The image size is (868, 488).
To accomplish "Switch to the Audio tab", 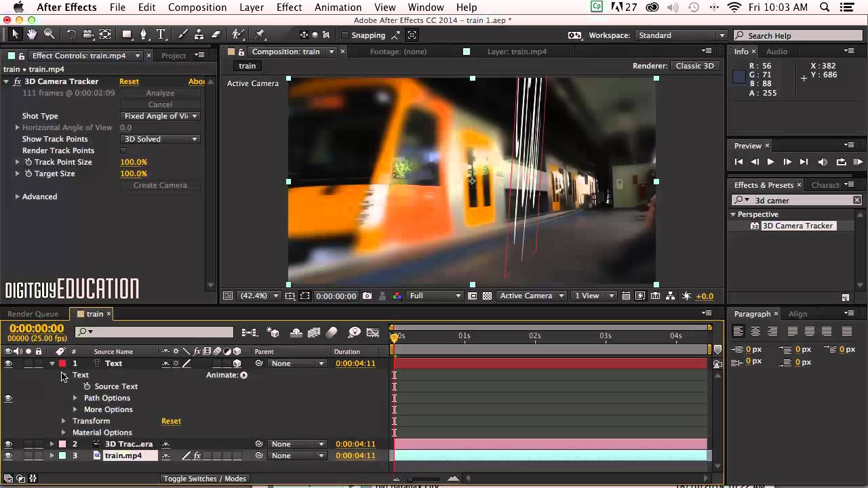I will 776,52.
